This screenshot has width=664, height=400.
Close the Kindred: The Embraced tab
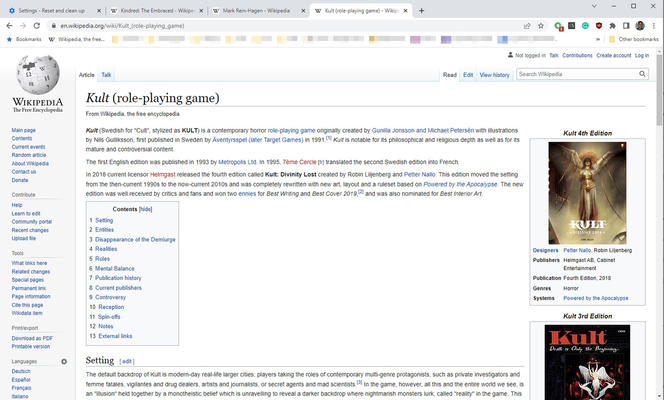coord(201,11)
